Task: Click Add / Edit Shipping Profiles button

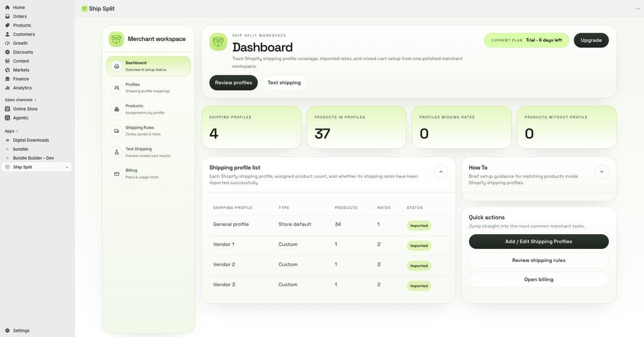Action: pyautogui.click(x=539, y=241)
